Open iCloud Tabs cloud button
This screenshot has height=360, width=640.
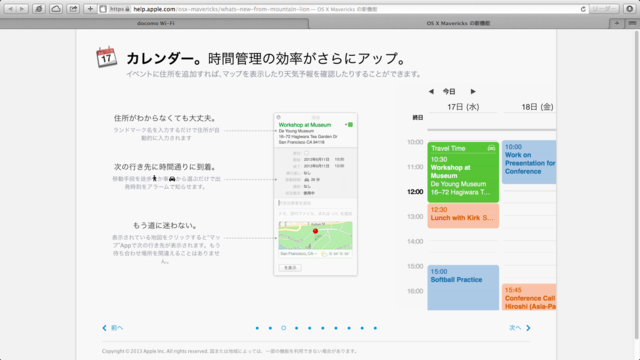click(56, 9)
